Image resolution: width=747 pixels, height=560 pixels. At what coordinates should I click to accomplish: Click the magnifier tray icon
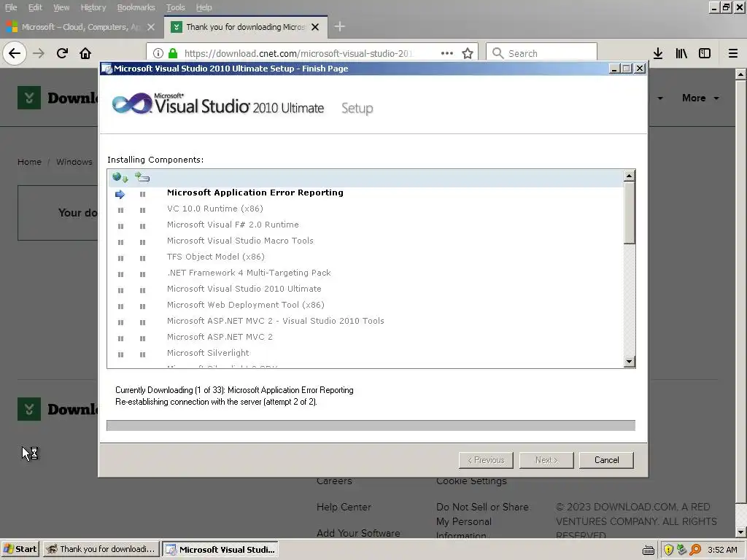pos(695,550)
